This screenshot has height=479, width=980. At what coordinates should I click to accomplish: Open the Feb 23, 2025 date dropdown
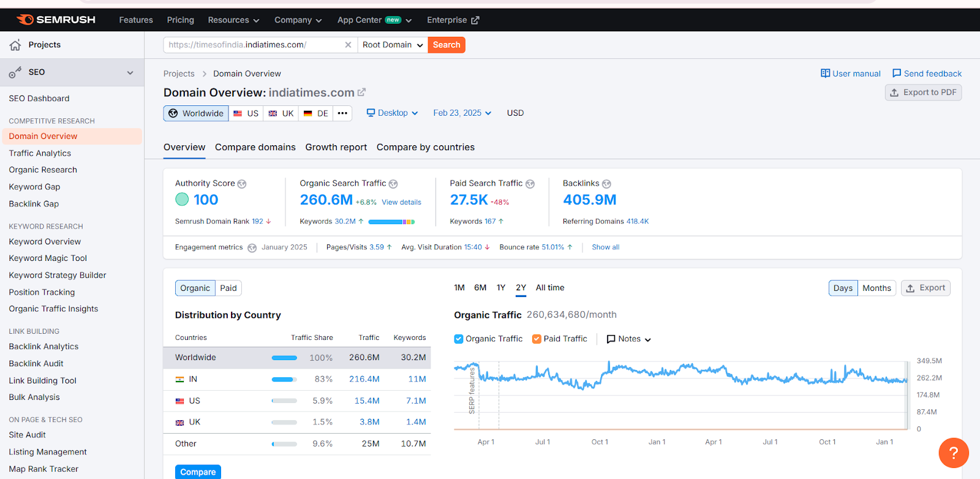coord(462,113)
